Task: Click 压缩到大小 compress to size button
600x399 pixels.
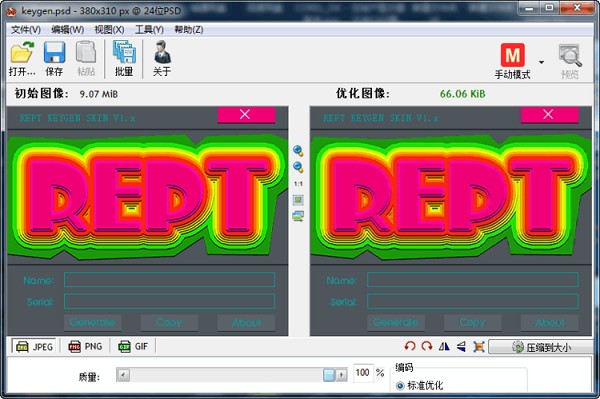Action: point(540,347)
